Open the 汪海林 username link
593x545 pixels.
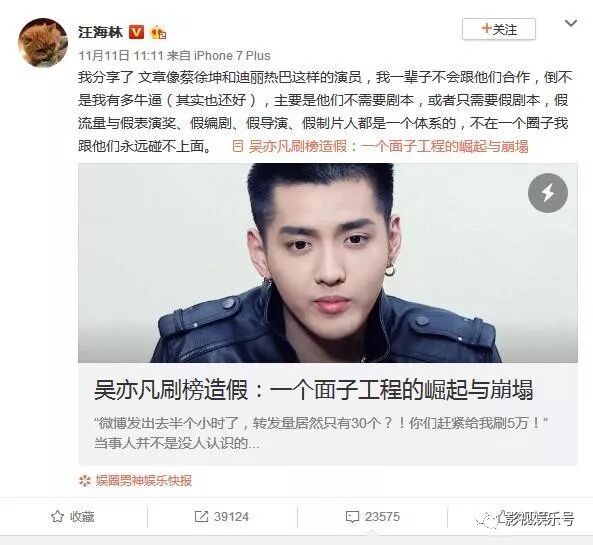tap(100, 32)
